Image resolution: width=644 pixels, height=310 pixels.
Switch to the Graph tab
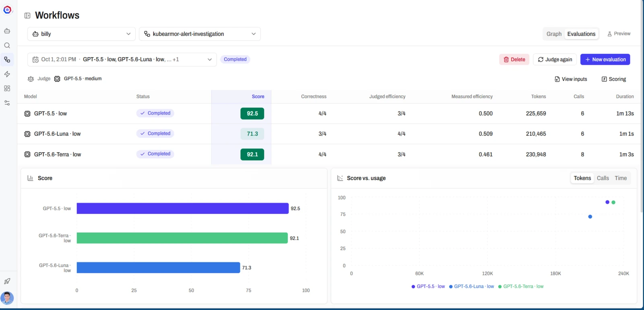click(554, 34)
